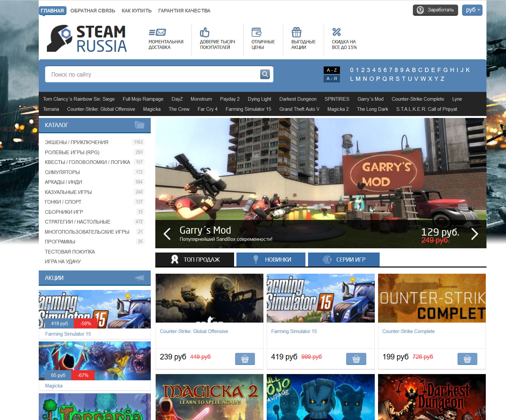Click the Steam Russia logo
This screenshot has height=420, width=506.
[x=87, y=38]
